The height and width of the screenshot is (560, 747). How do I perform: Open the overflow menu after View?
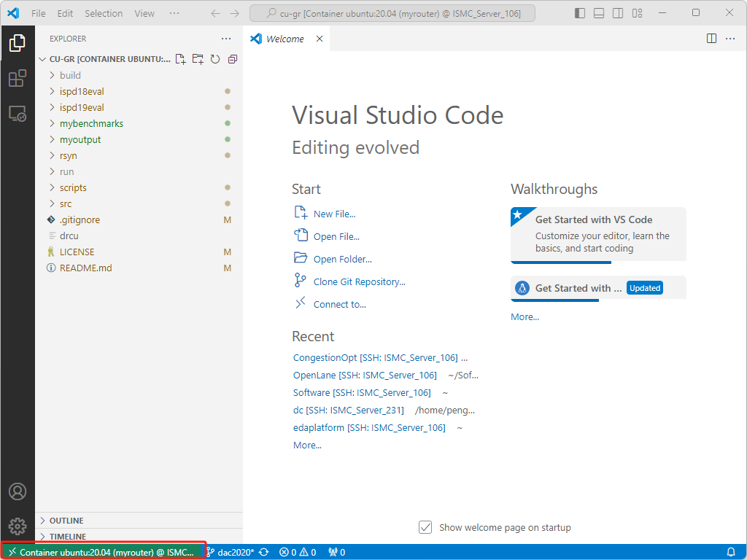pyautogui.click(x=174, y=13)
